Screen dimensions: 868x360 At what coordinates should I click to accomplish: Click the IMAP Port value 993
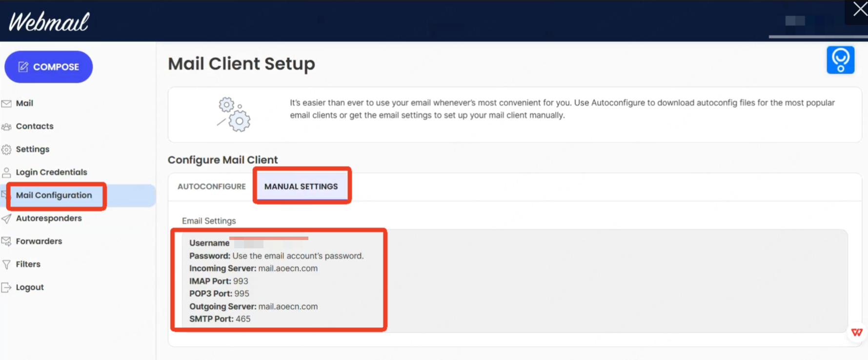pyautogui.click(x=241, y=281)
